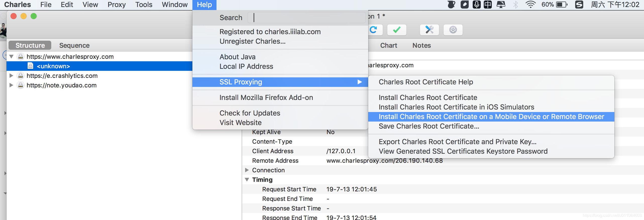Screen dimensions: 644x220
Task: Switch to the Notes tab
Action: [421, 45]
